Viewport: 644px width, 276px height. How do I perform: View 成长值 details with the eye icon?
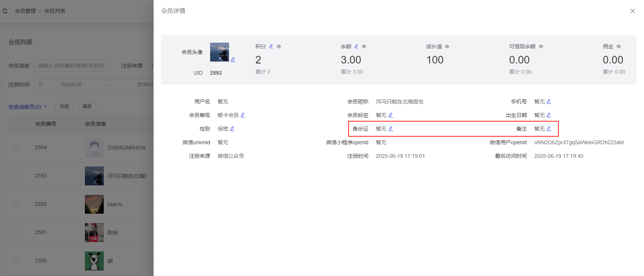click(x=447, y=46)
